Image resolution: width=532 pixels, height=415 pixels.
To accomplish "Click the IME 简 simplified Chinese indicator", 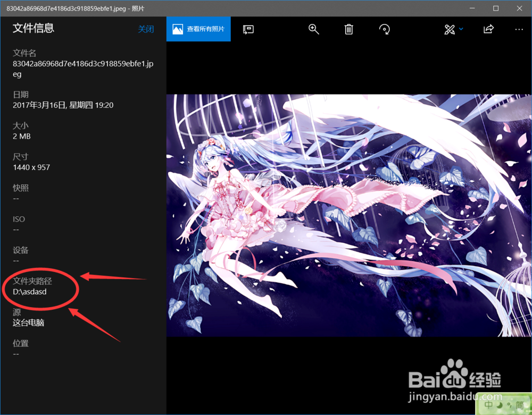I will coord(519,405).
